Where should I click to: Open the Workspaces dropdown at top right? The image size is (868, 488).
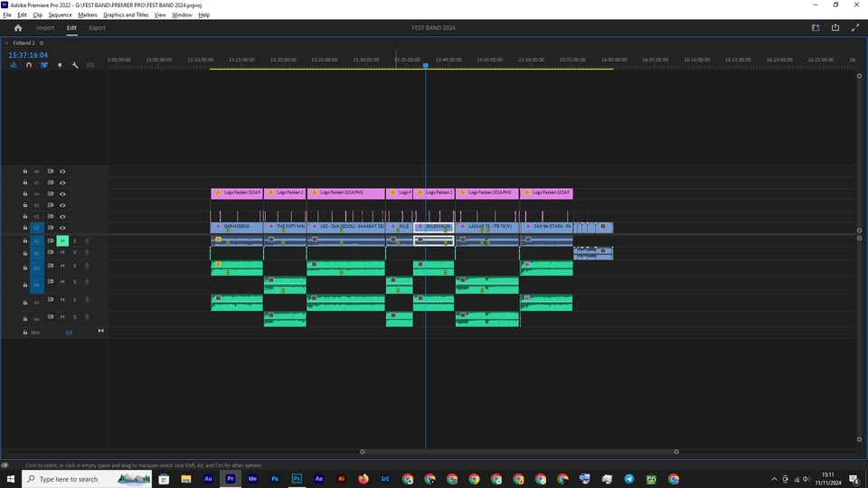pos(815,28)
